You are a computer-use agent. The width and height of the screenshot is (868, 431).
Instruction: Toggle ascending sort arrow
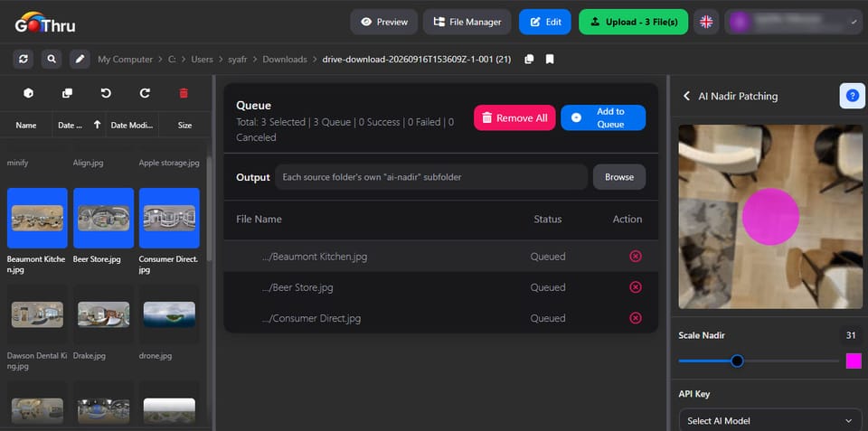tap(97, 125)
